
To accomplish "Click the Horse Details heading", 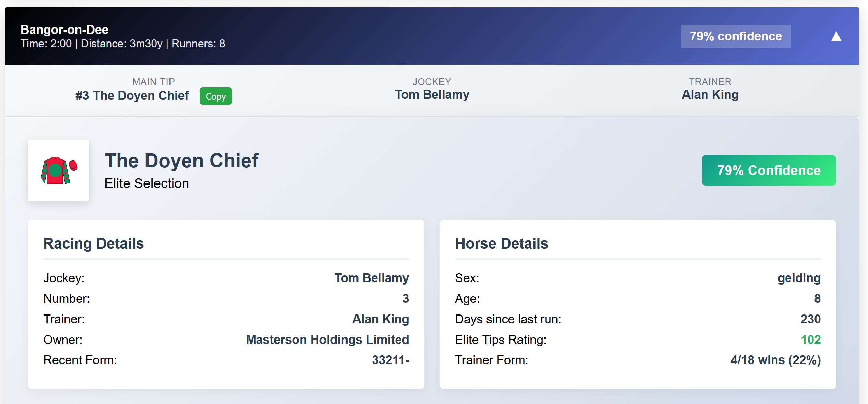I will click(x=501, y=244).
